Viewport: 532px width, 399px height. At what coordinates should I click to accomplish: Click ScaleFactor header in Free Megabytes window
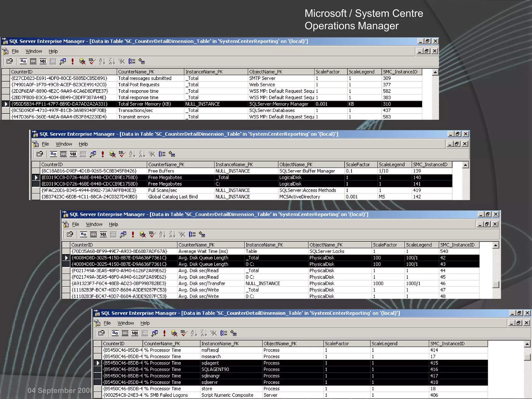tap(361, 164)
